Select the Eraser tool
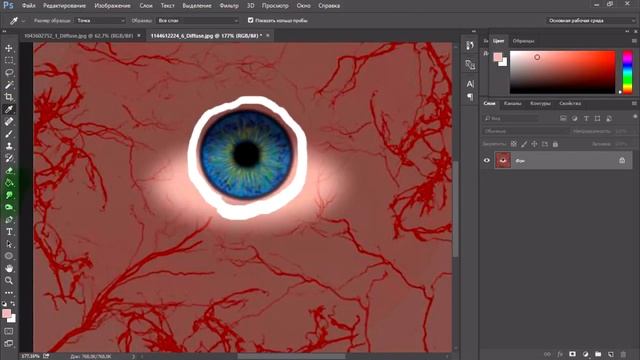 pyautogui.click(x=9, y=171)
